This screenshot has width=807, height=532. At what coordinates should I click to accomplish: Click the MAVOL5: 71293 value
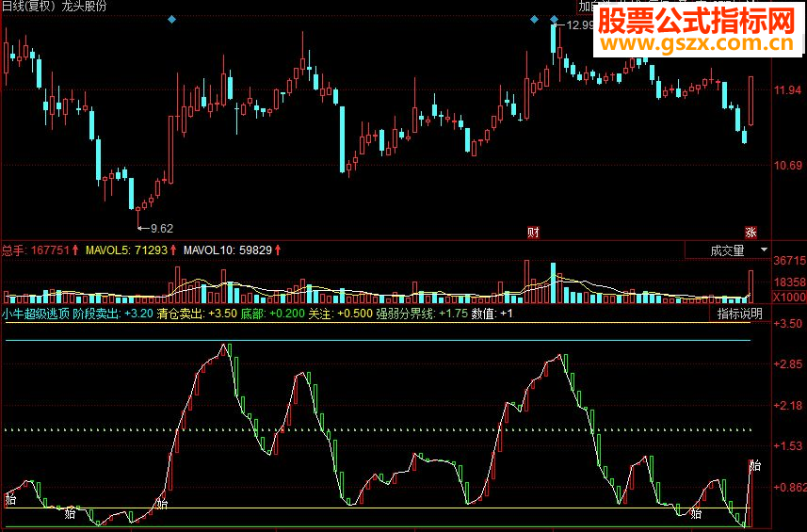click(131, 250)
